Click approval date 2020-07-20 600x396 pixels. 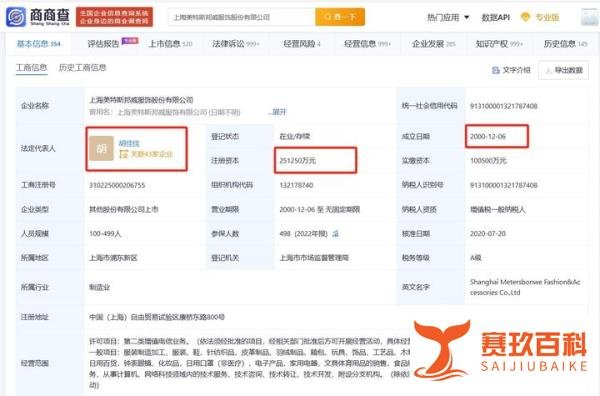click(x=488, y=233)
